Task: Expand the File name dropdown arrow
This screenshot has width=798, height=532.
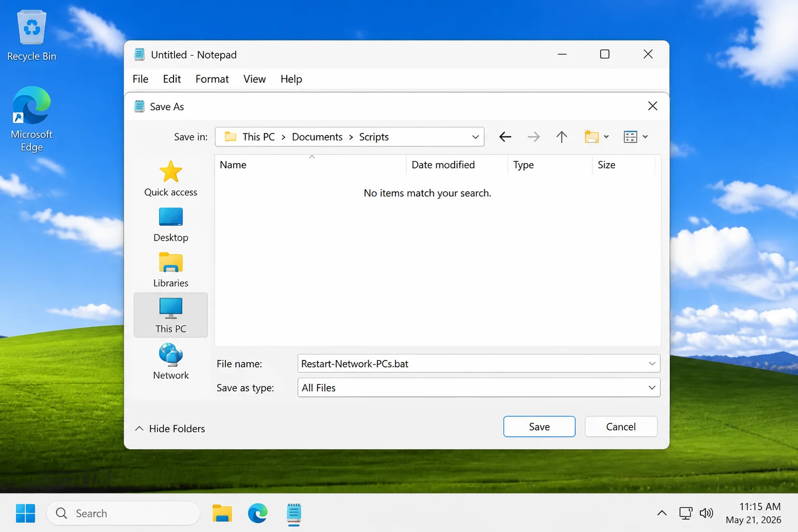Action: [652, 364]
